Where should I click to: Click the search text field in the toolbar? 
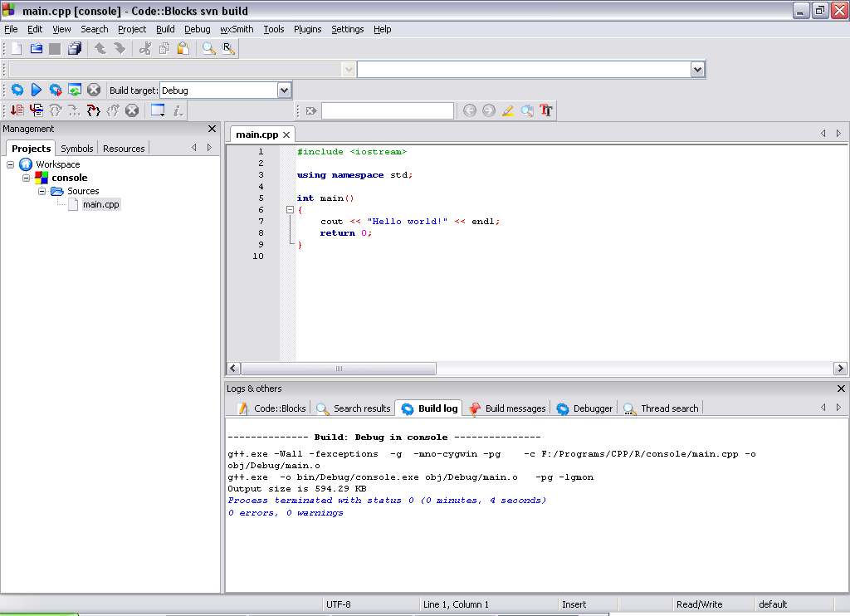tap(388, 110)
